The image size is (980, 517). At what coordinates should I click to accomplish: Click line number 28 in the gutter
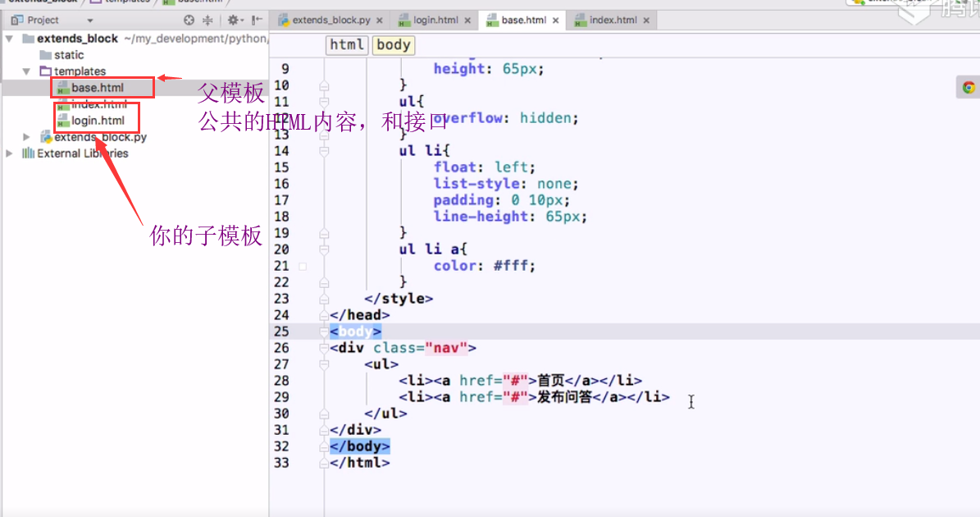(282, 381)
